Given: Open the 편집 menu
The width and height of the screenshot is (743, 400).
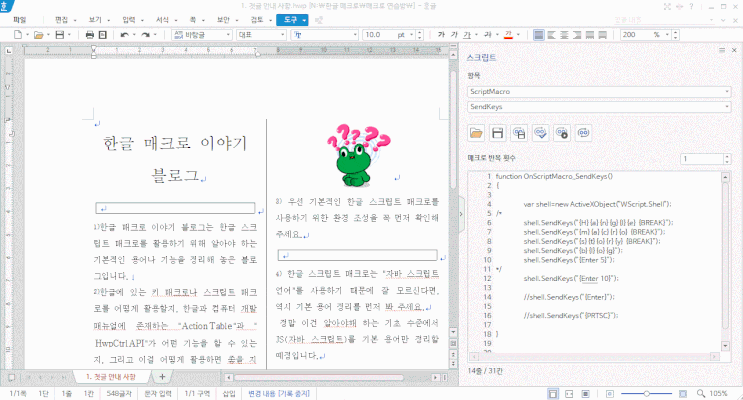Looking at the screenshot, I should pos(61,19).
